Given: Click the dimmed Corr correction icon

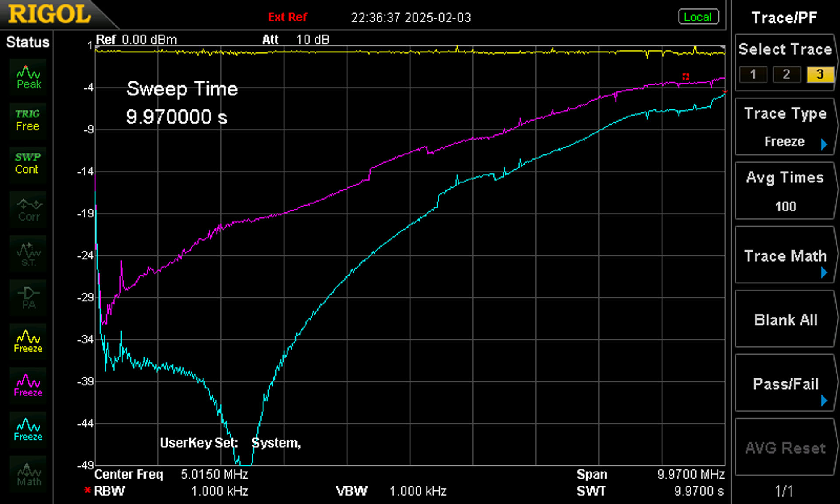Looking at the screenshot, I should (x=28, y=209).
